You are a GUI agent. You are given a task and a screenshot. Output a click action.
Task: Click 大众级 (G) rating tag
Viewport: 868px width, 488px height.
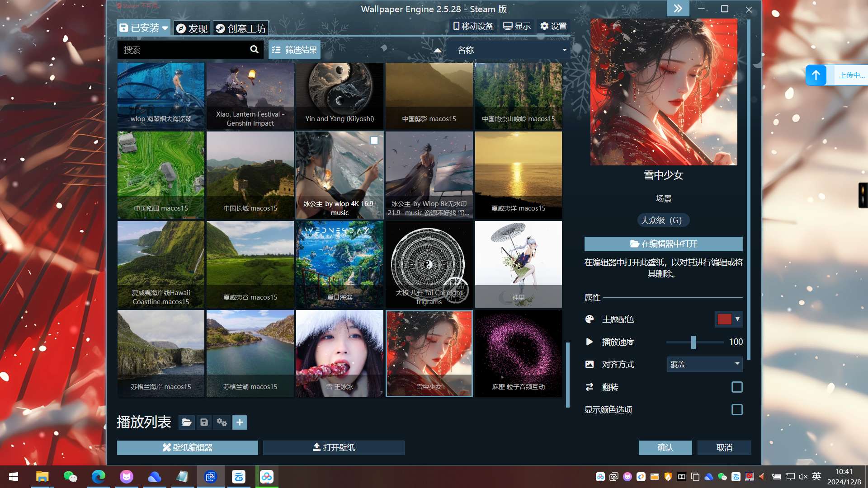tap(663, 220)
